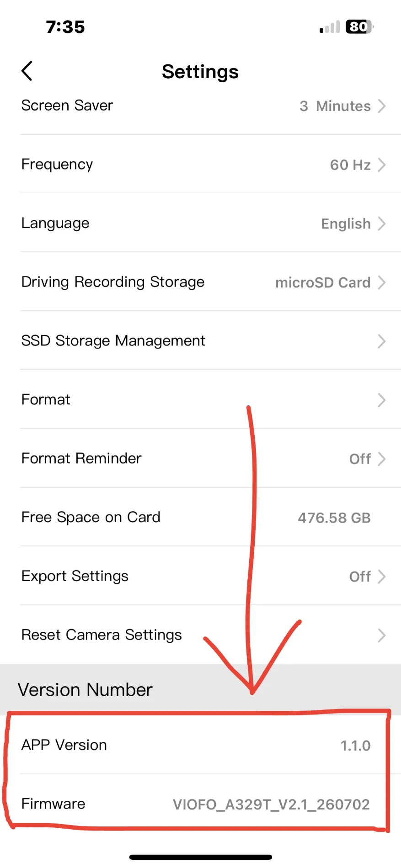The height and width of the screenshot is (868, 401).
Task: Change Language via the English chevron
Action: (382, 223)
